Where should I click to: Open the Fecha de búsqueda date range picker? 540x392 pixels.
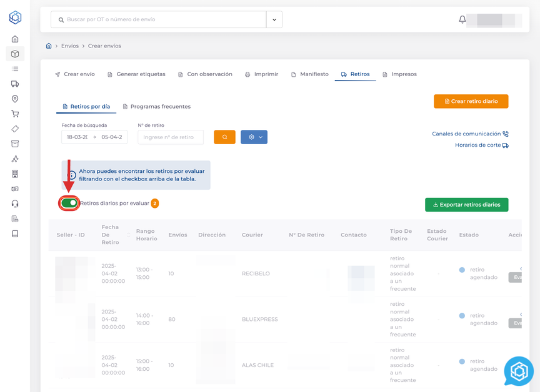click(x=94, y=137)
